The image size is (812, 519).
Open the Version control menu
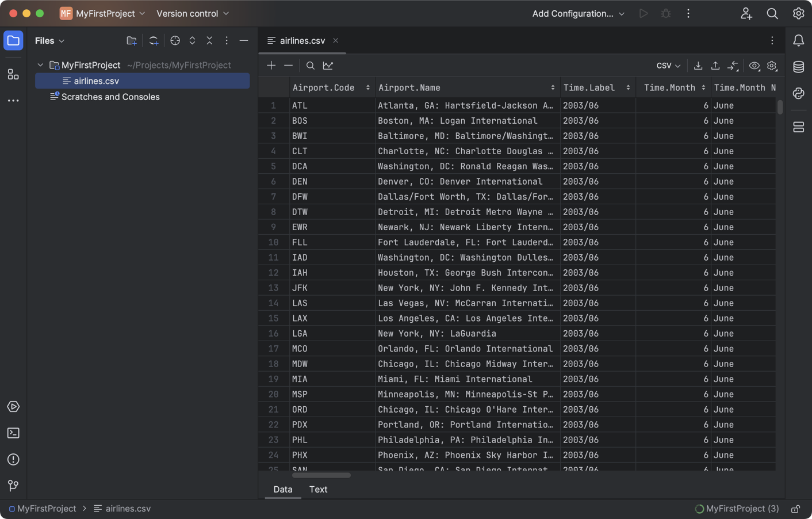pyautogui.click(x=187, y=13)
